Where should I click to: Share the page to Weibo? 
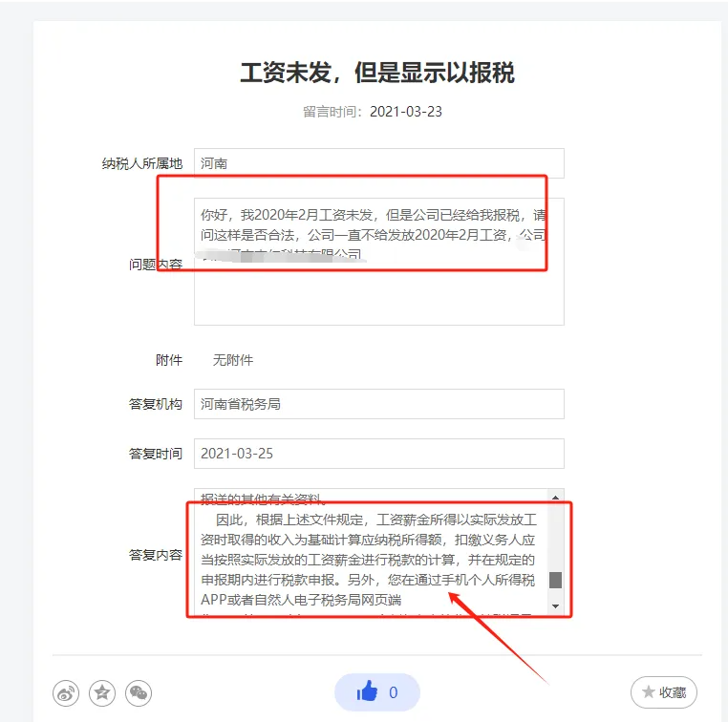66,693
